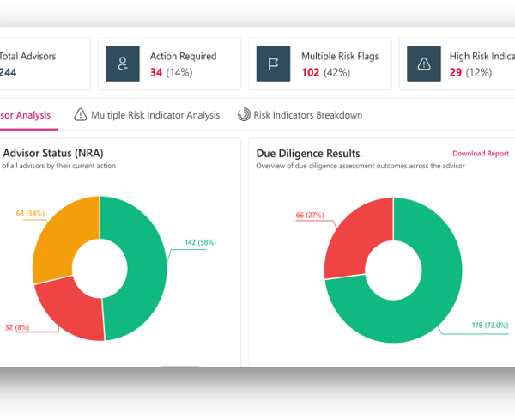Click donut icon beside Risk Indicators Breakdown

[245, 115]
